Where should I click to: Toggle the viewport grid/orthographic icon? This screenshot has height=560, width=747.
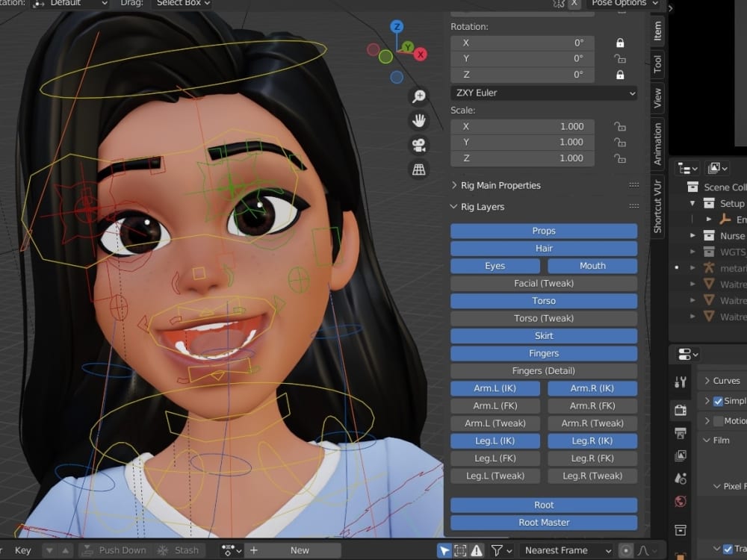pyautogui.click(x=420, y=170)
